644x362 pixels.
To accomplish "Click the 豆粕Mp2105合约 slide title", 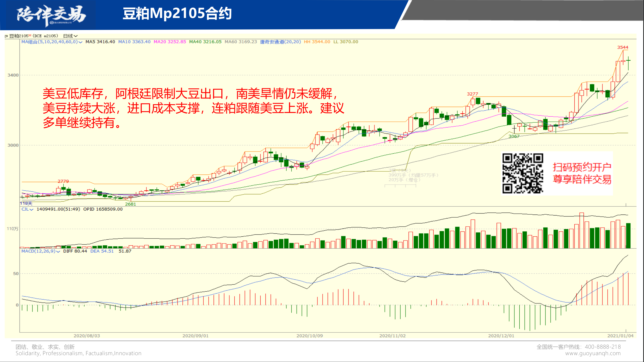I will pos(177,13).
